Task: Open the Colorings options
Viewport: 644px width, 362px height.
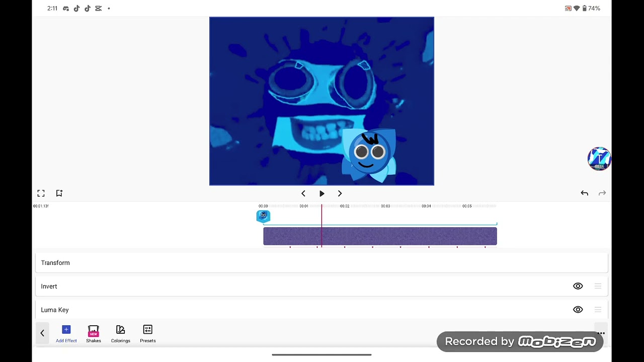Action: [121, 334]
